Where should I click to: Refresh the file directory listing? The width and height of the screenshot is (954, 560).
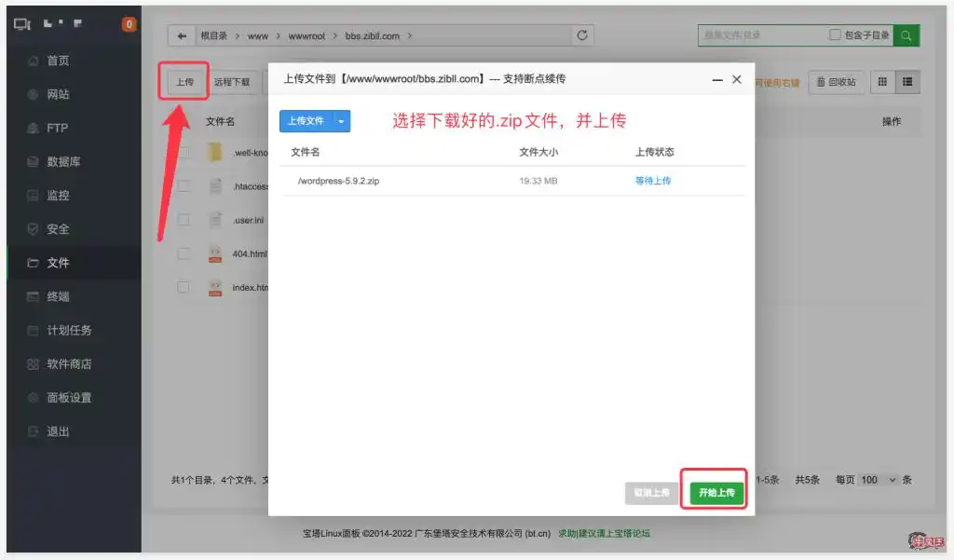(x=582, y=35)
